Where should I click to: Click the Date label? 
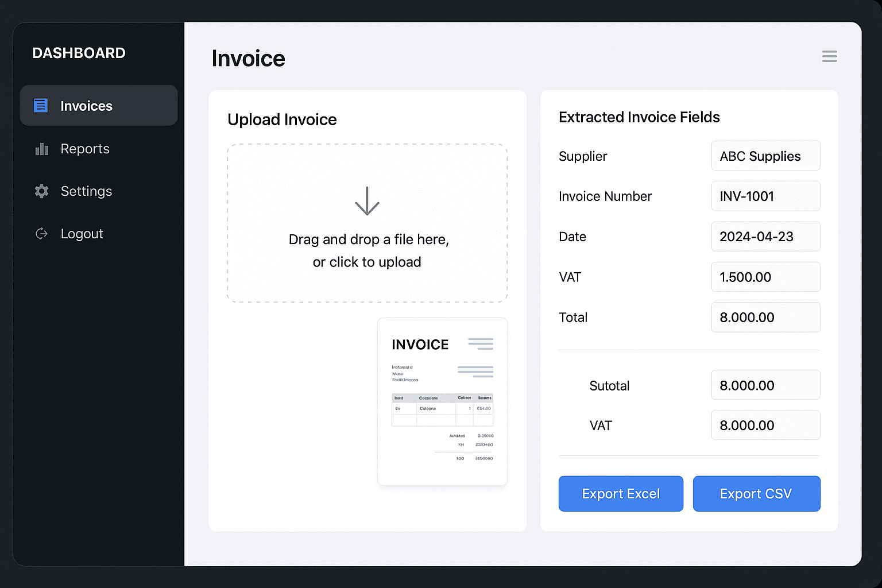[572, 237]
